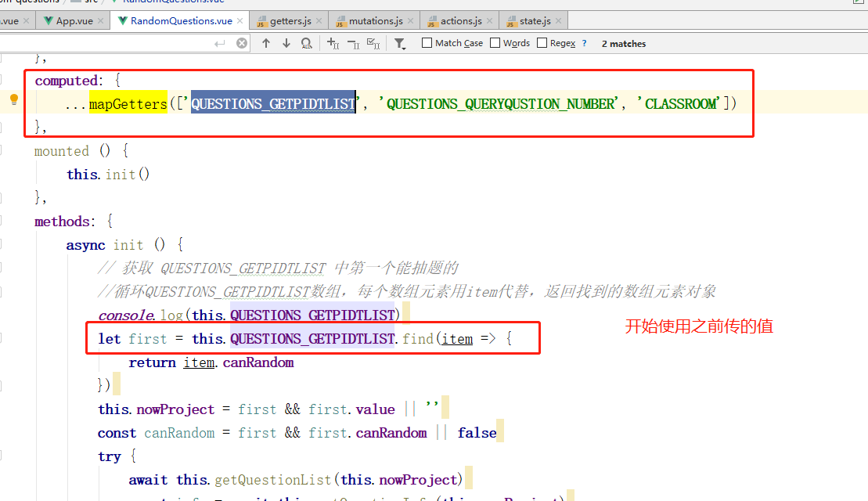Click the 'const' keyword

(x=117, y=433)
